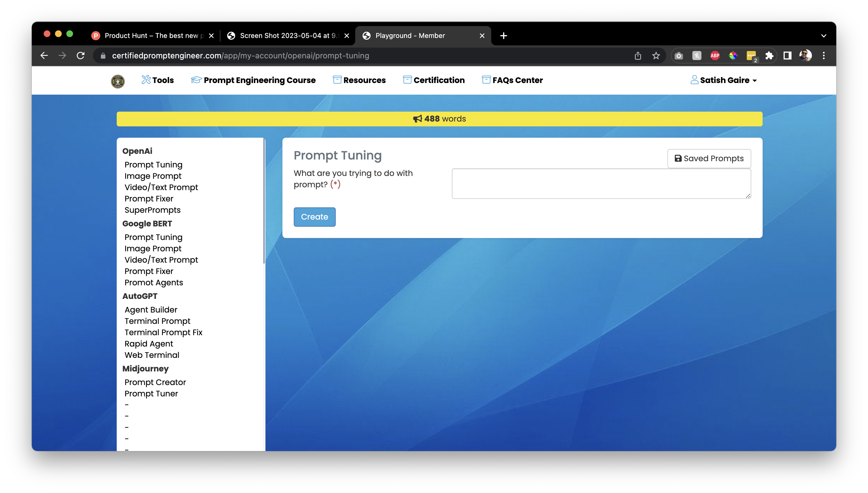Click the browser forward arrow
Image resolution: width=868 pixels, height=493 pixels.
click(62, 56)
